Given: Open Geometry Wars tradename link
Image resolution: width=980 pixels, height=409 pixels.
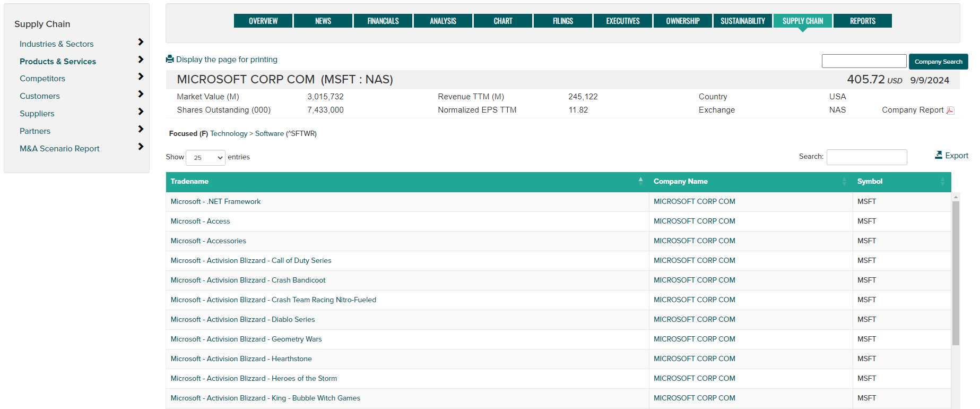Looking at the screenshot, I should 246,339.
